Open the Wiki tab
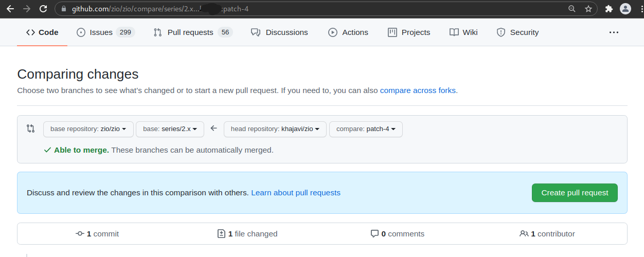This screenshot has width=644, height=257. point(463,32)
